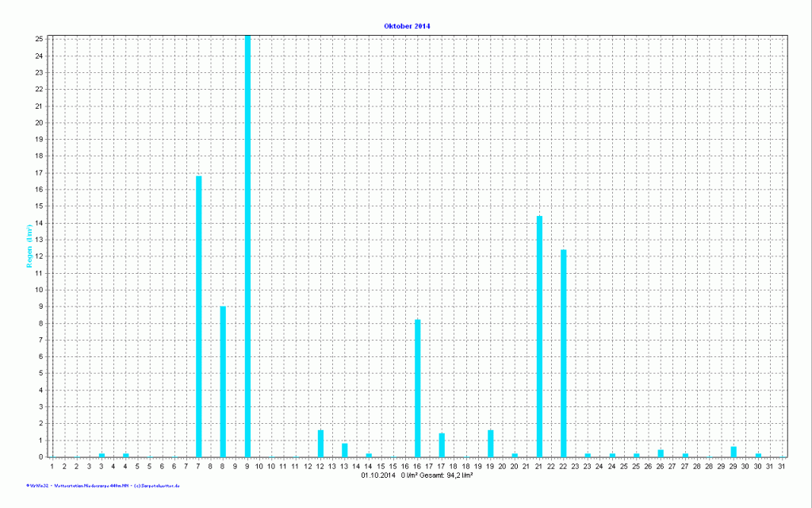This screenshot has height=508, width=812.
Task: Click the small bar on day 12
Action: coord(320,444)
